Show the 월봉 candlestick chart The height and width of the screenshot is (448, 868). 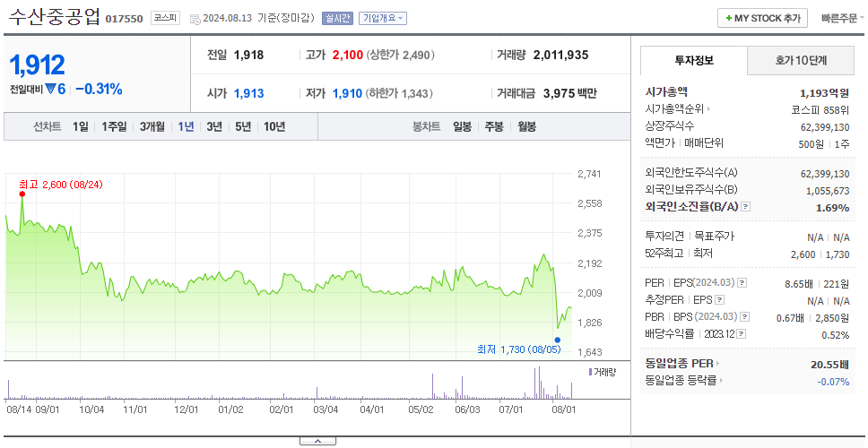pyautogui.click(x=527, y=126)
